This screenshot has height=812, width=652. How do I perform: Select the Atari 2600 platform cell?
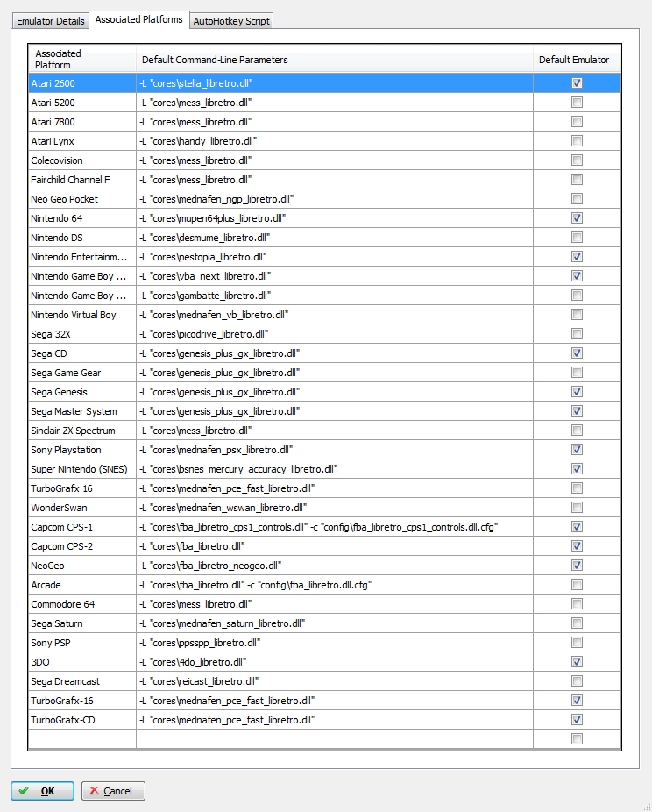(82, 82)
